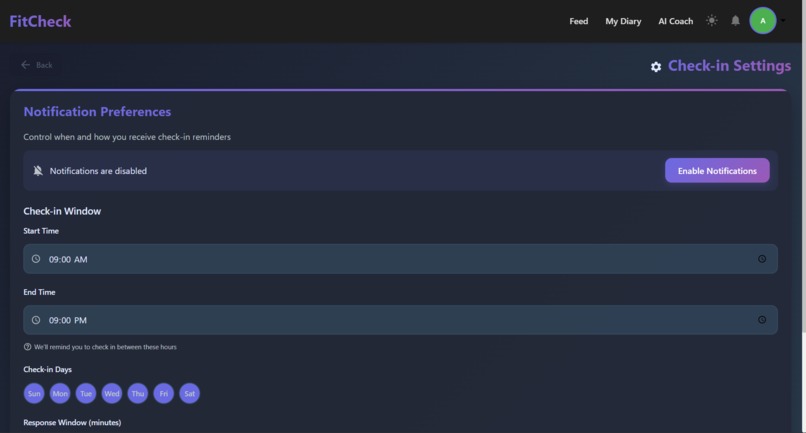Toggle Fri check-in day
The width and height of the screenshot is (806, 433).
coord(163,393)
